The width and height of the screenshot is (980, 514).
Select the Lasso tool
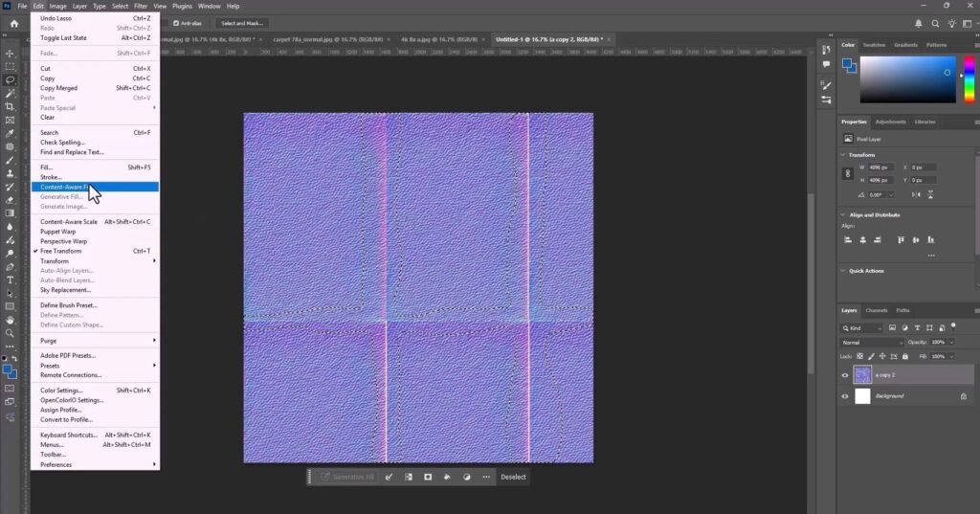point(10,80)
